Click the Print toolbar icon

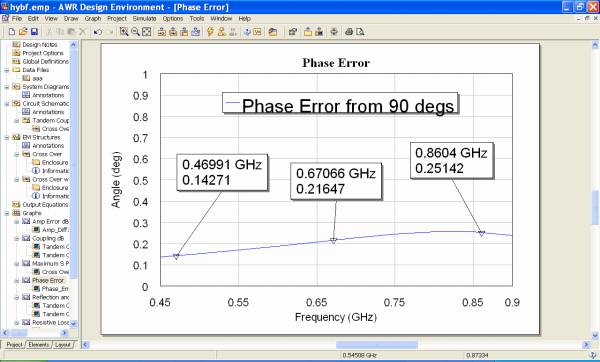[349, 32]
